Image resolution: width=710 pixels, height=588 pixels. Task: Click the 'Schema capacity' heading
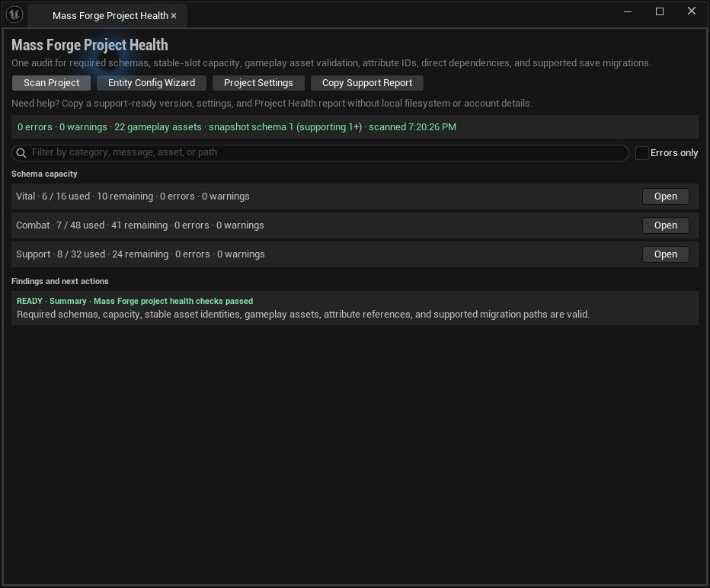tap(44, 174)
